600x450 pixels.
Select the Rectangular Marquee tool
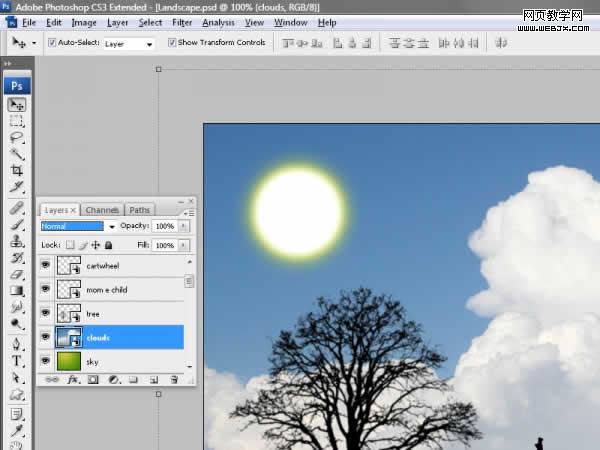point(17,121)
